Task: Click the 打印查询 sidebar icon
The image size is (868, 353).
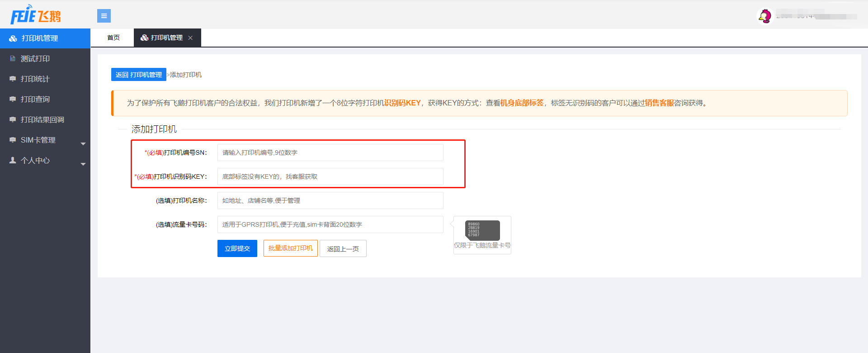Action: 13,100
